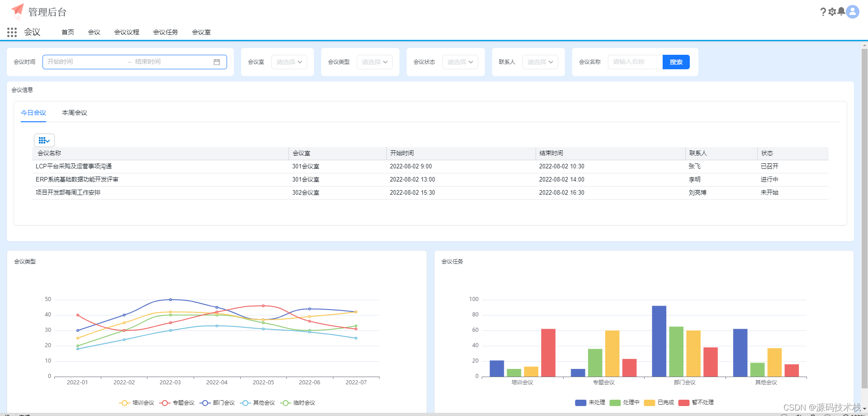Toggle 处理中 legend swatch in bar chart

click(x=615, y=402)
